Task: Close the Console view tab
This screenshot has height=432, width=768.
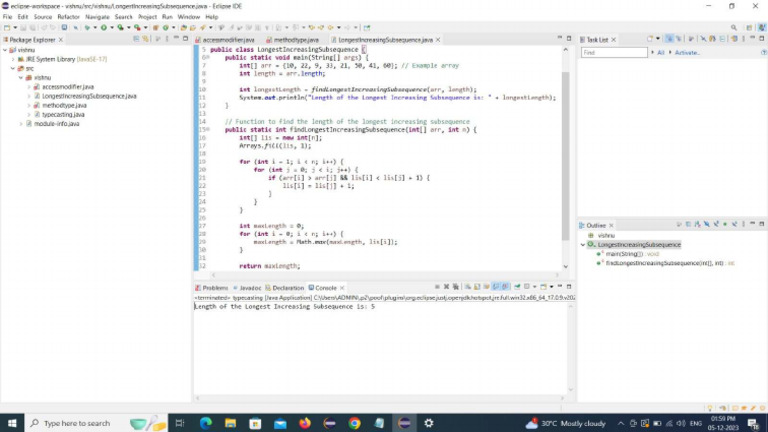Action: click(x=341, y=288)
